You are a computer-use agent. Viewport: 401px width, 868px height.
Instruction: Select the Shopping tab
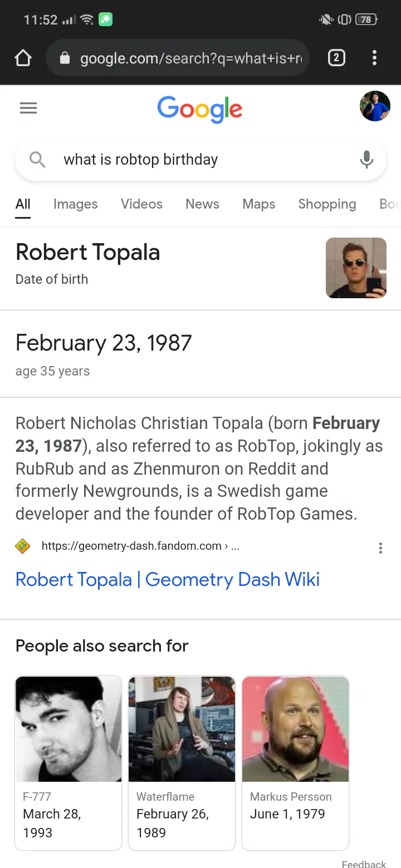coord(327,204)
